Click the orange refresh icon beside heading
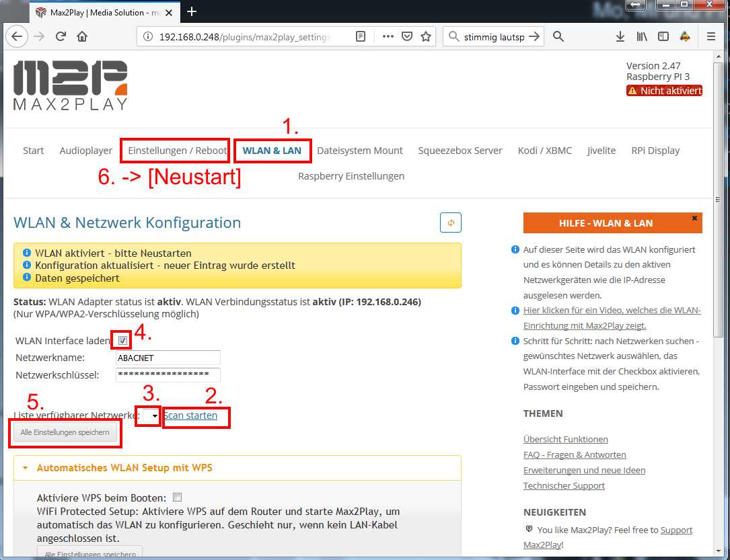730x560 pixels. click(x=450, y=223)
